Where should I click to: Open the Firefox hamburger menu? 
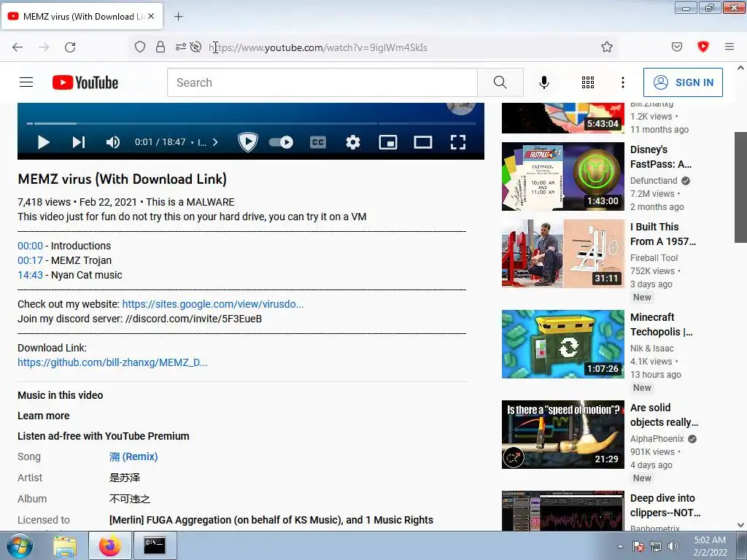[729, 47]
